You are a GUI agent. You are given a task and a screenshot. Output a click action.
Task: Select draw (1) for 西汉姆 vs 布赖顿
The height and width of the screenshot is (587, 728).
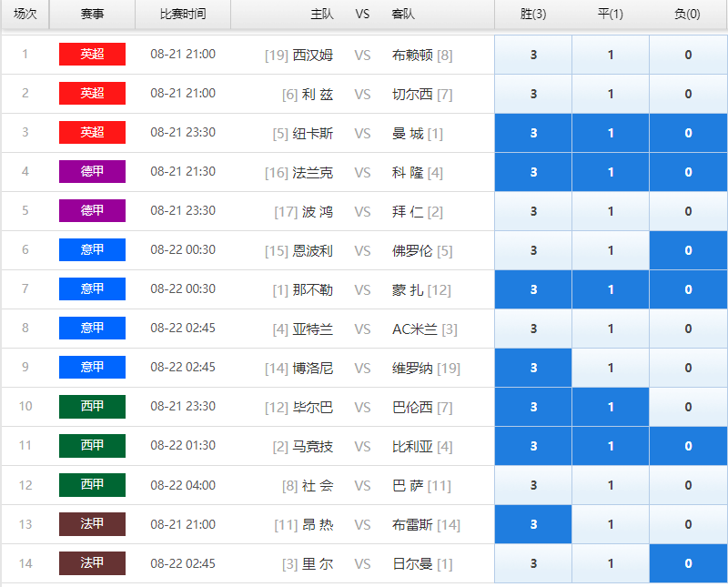tap(611, 55)
